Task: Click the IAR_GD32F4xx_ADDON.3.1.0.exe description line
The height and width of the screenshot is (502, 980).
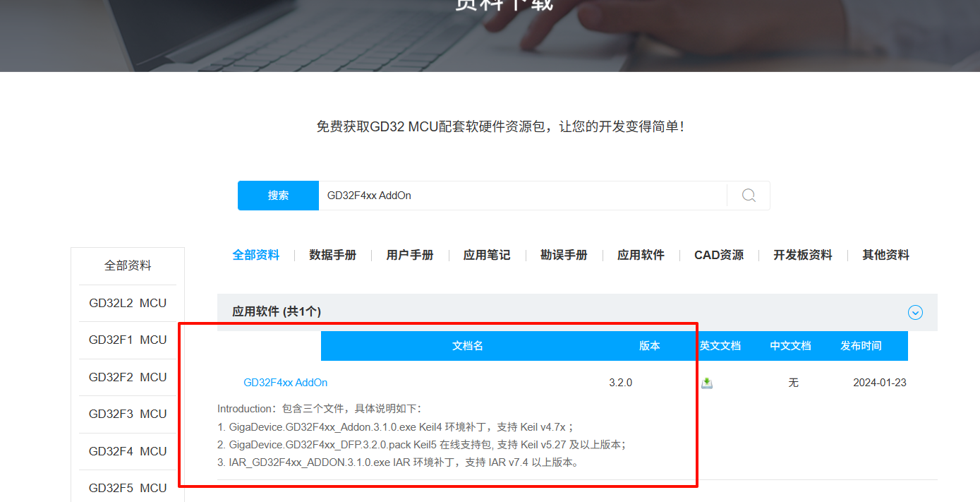Action: (x=398, y=463)
